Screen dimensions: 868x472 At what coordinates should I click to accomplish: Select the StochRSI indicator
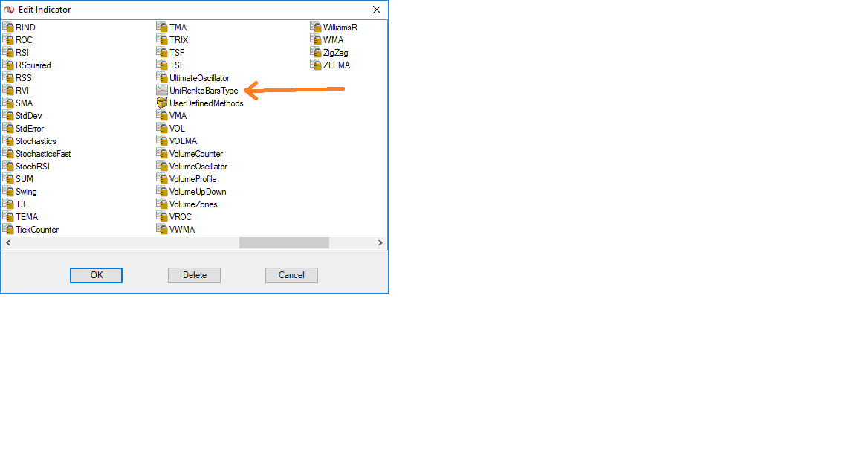click(33, 167)
